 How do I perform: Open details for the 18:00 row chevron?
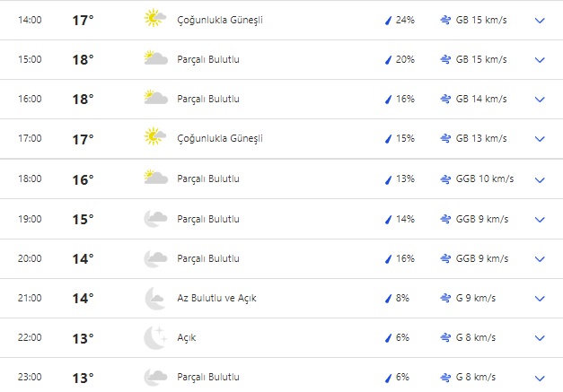tap(540, 179)
